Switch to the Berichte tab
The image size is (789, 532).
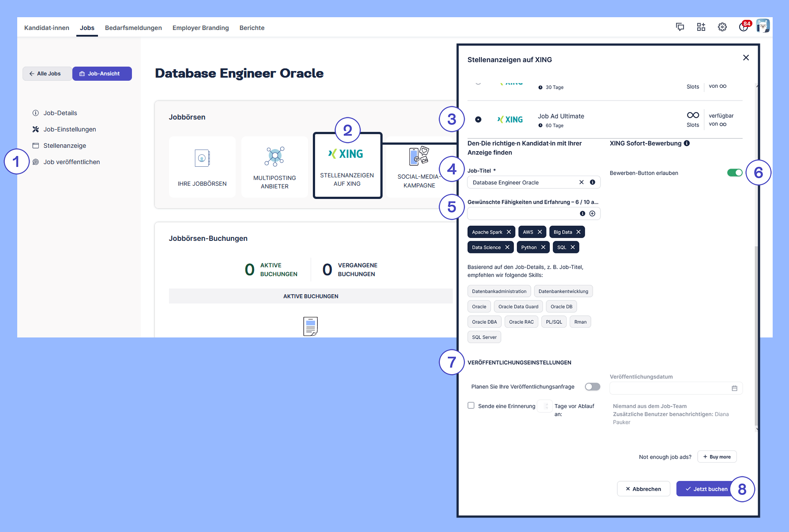pyautogui.click(x=252, y=28)
